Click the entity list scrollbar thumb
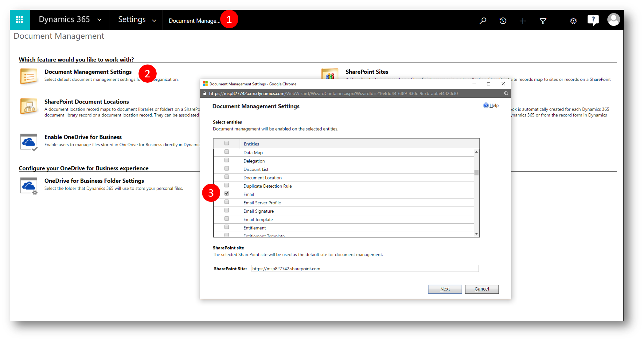 (x=476, y=173)
